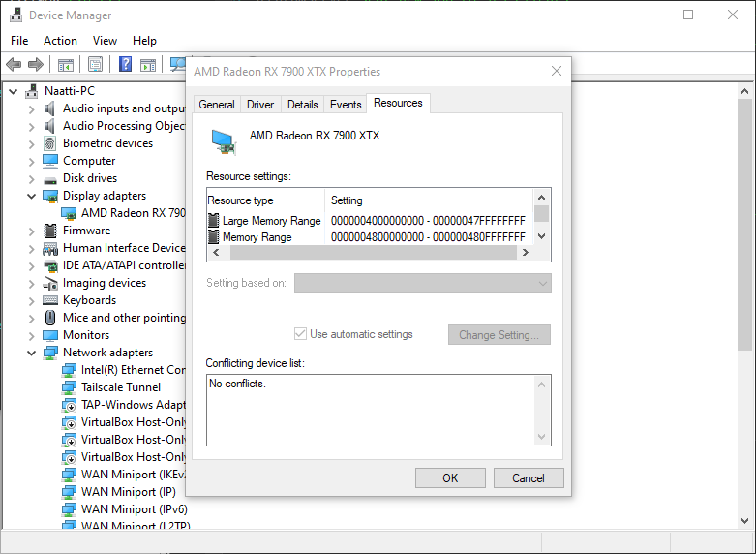Open the File menu
The width and height of the screenshot is (756, 554).
pyautogui.click(x=19, y=41)
